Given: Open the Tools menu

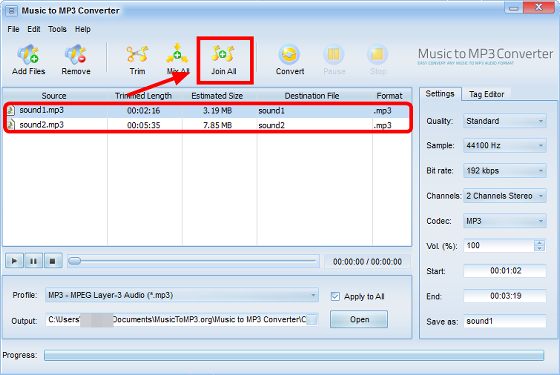Looking at the screenshot, I should (x=57, y=29).
